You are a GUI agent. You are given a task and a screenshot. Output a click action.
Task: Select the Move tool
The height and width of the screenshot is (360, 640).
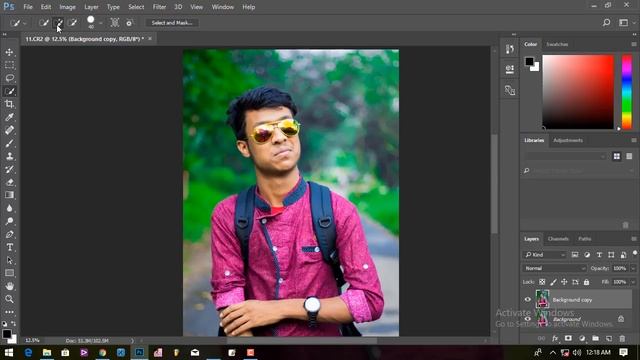click(9, 52)
